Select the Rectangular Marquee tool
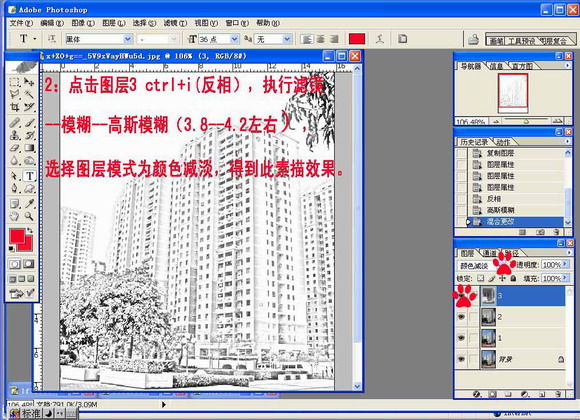Screen dimensions: 580x420 14,82
